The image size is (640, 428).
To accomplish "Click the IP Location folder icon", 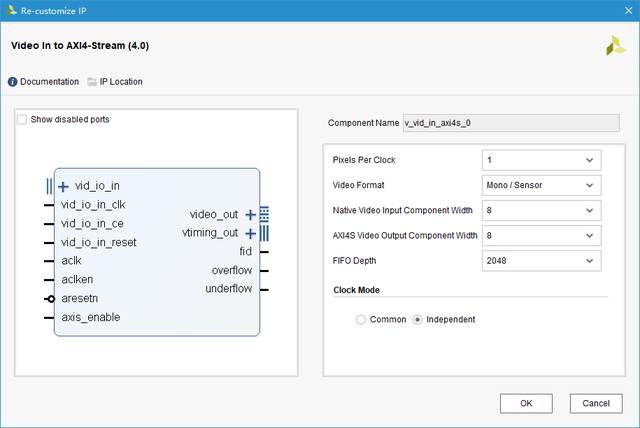I will (x=92, y=82).
